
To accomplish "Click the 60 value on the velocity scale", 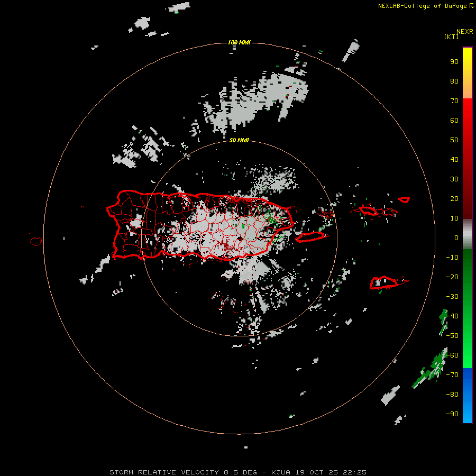I will tap(454, 121).
